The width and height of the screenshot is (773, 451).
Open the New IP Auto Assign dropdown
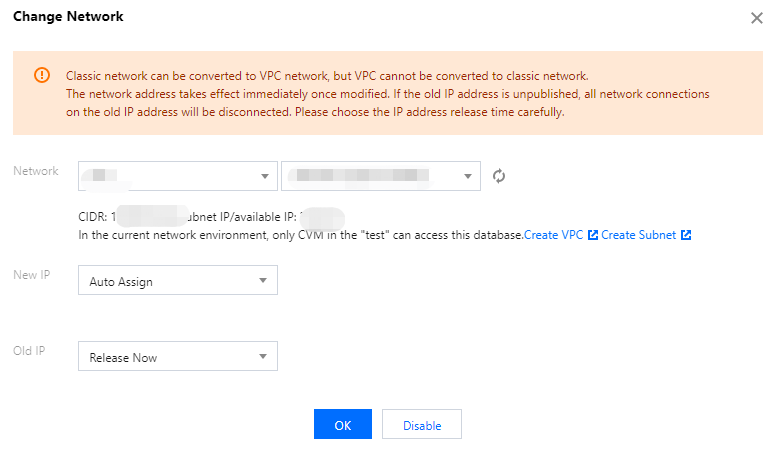pos(177,280)
